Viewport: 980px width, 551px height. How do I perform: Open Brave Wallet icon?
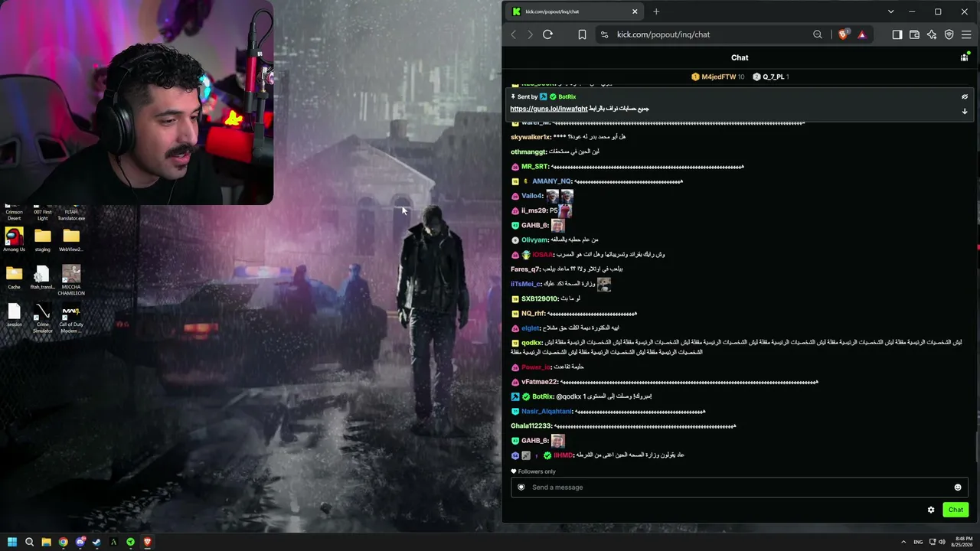point(914,34)
